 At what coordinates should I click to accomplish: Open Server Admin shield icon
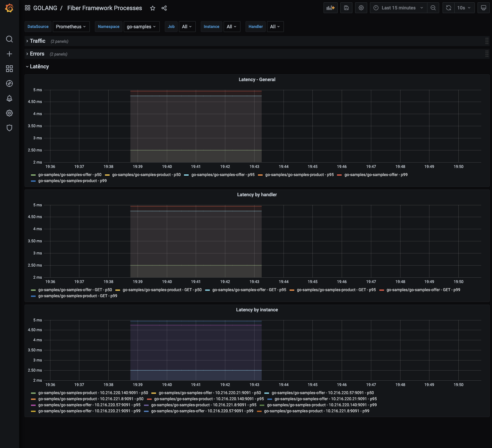(9, 128)
